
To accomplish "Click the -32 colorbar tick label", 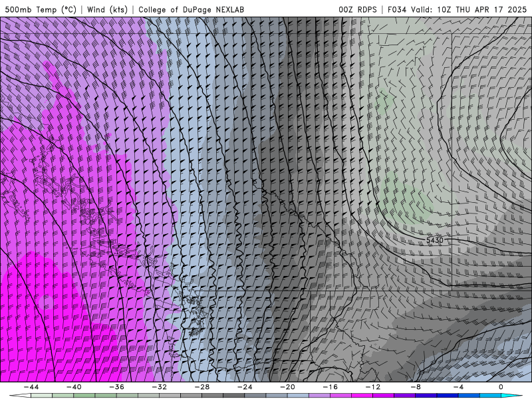I will click(159, 387).
